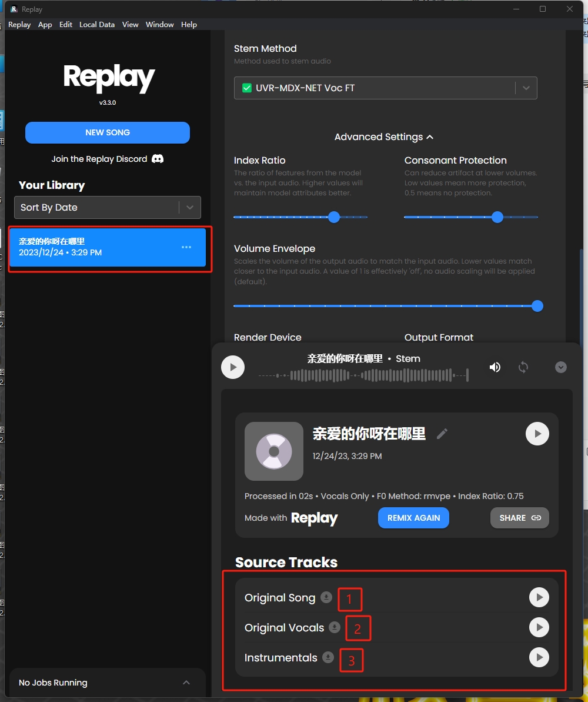
Task: Open the Sort By Date dropdown
Action: [108, 207]
